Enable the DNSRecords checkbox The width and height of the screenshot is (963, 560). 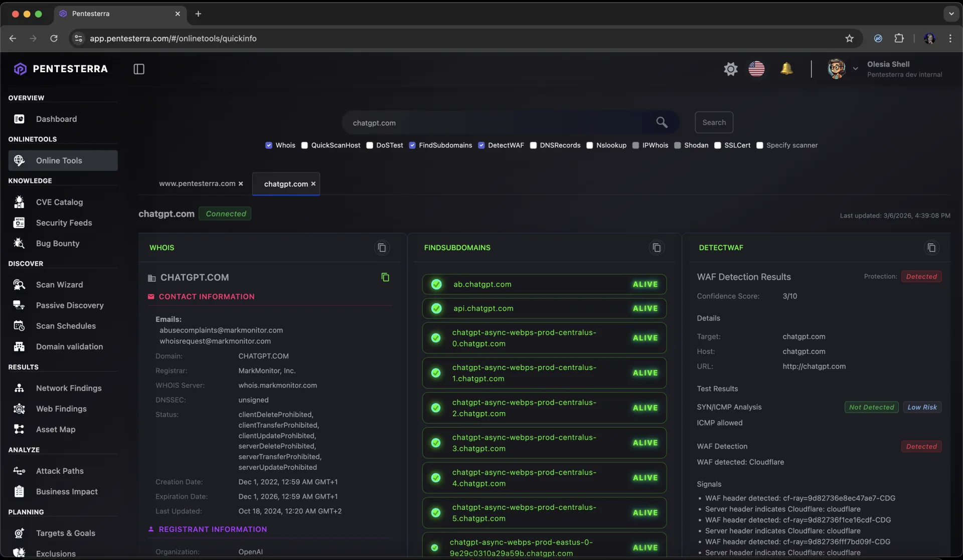tap(533, 145)
